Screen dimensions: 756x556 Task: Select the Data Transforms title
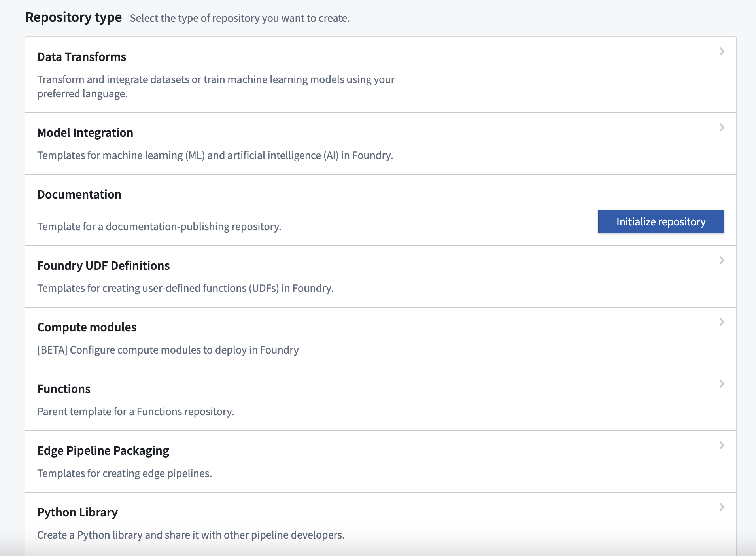click(x=81, y=57)
